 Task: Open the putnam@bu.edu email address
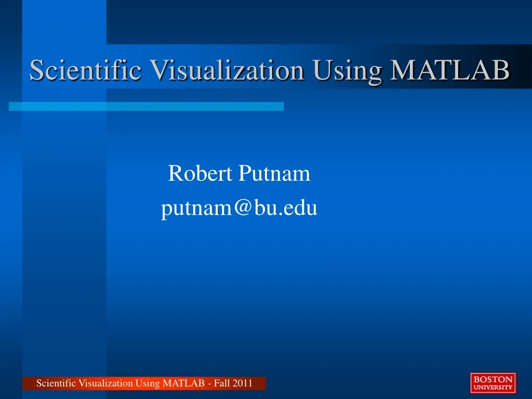[239, 208]
